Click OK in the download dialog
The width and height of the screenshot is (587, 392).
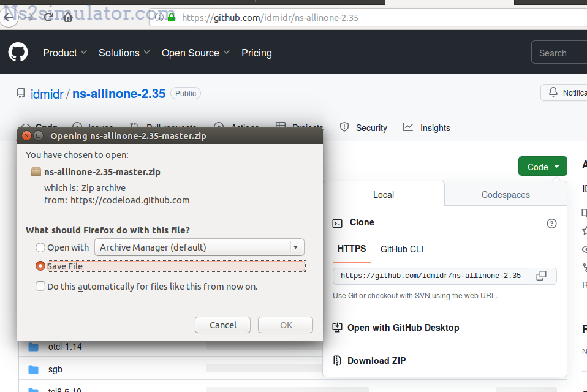point(286,325)
